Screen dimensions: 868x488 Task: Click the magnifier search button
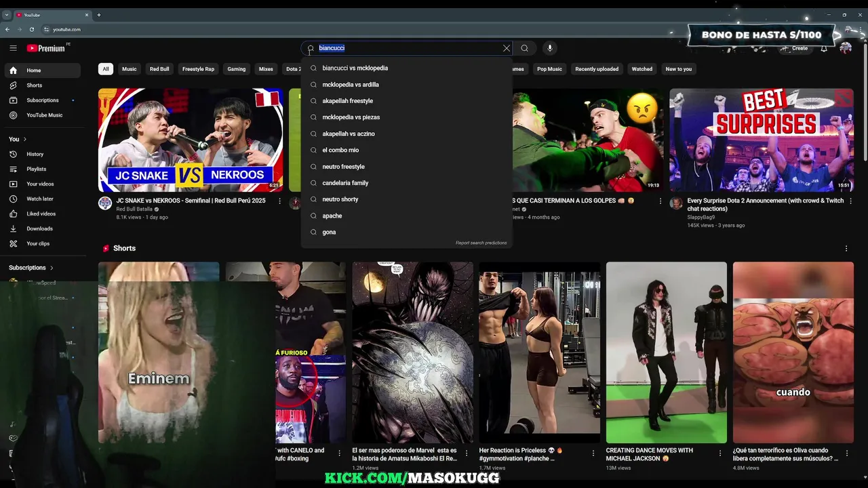point(524,48)
